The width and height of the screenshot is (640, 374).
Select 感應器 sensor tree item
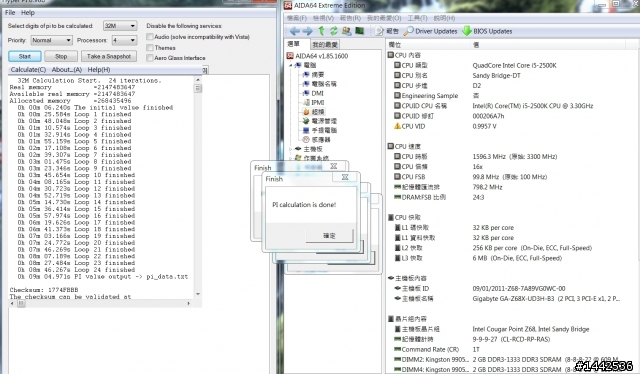[x=316, y=140]
